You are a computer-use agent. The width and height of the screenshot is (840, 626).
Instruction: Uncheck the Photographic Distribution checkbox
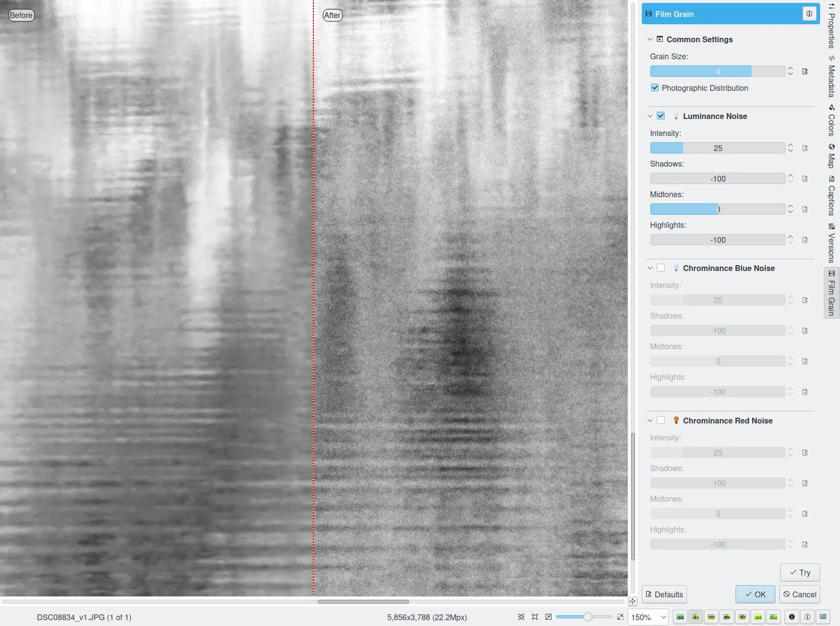pos(655,88)
